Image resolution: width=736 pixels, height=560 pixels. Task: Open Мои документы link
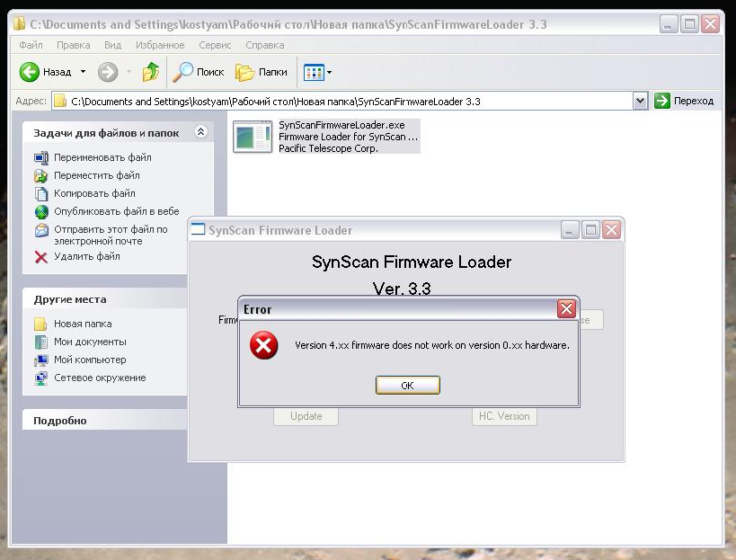90,342
